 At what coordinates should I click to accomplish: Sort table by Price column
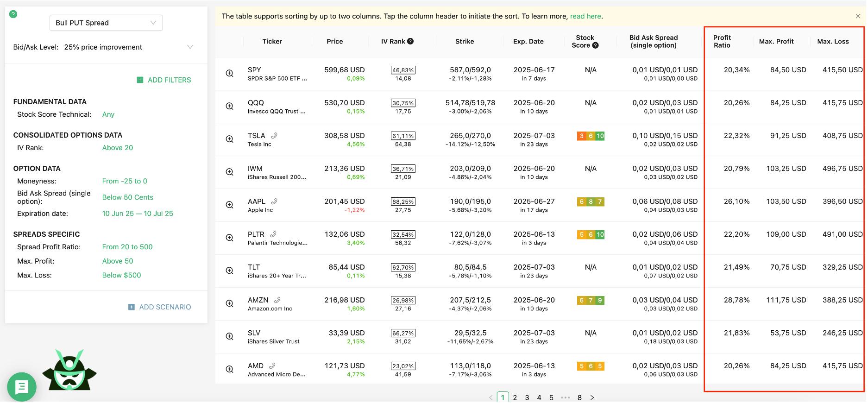tap(335, 41)
